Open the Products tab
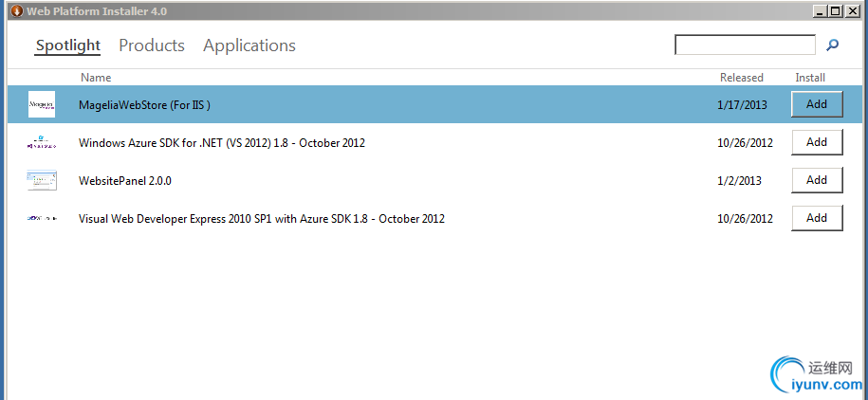The width and height of the screenshot is (868, 400). 152,45
